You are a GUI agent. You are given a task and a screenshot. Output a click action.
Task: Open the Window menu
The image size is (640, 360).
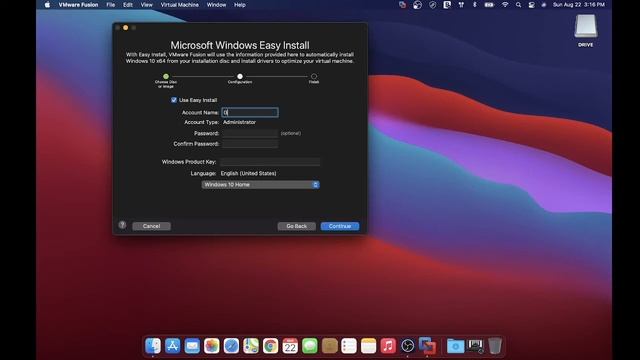(x=216, y=5)
